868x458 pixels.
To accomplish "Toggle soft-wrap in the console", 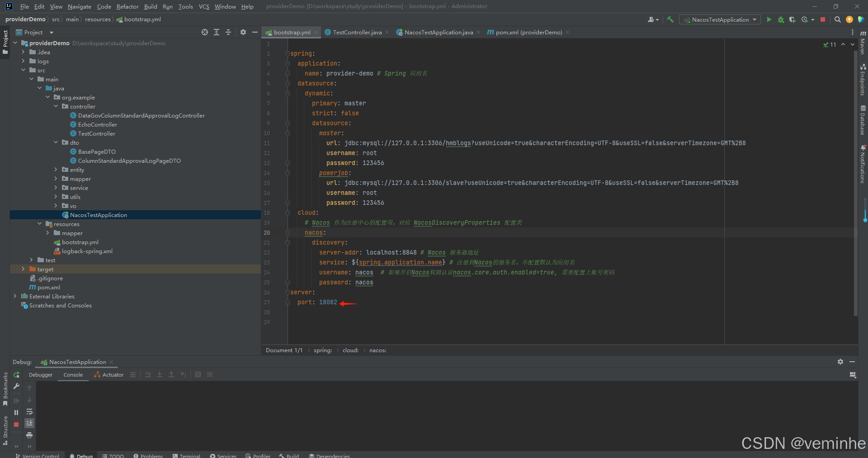I will click(x=29, y=411).
